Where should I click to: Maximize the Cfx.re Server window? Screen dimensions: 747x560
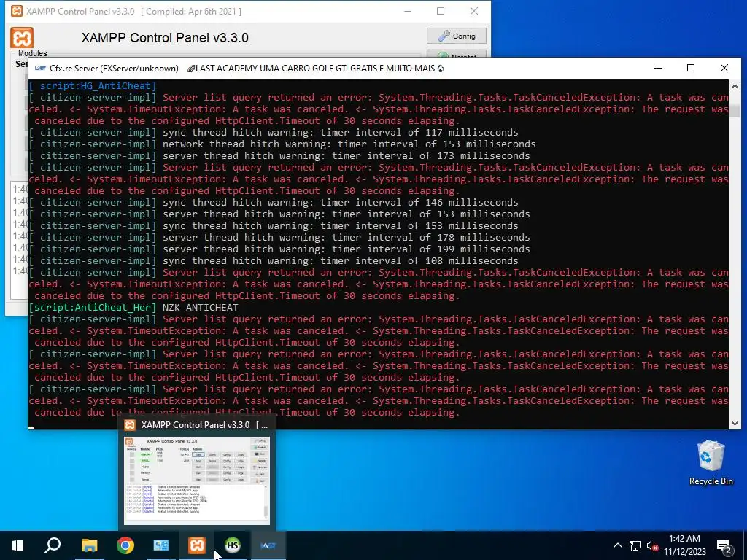click(691, 68)
